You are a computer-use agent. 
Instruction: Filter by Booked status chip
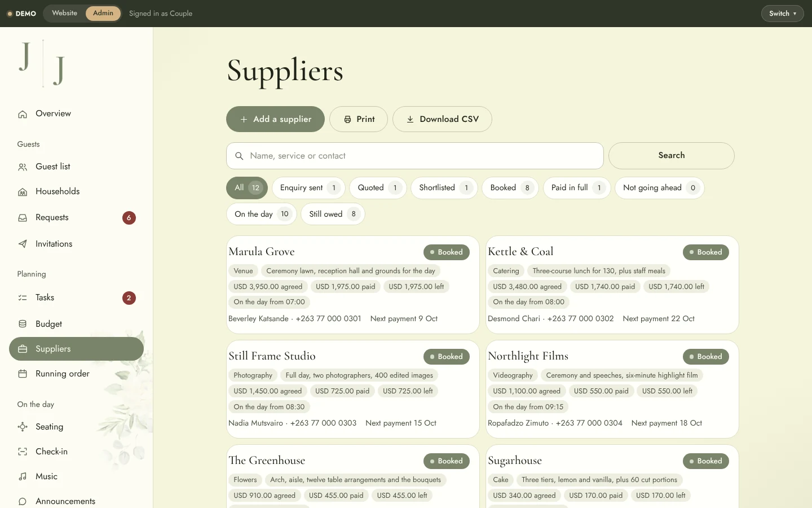click(510, 188)
